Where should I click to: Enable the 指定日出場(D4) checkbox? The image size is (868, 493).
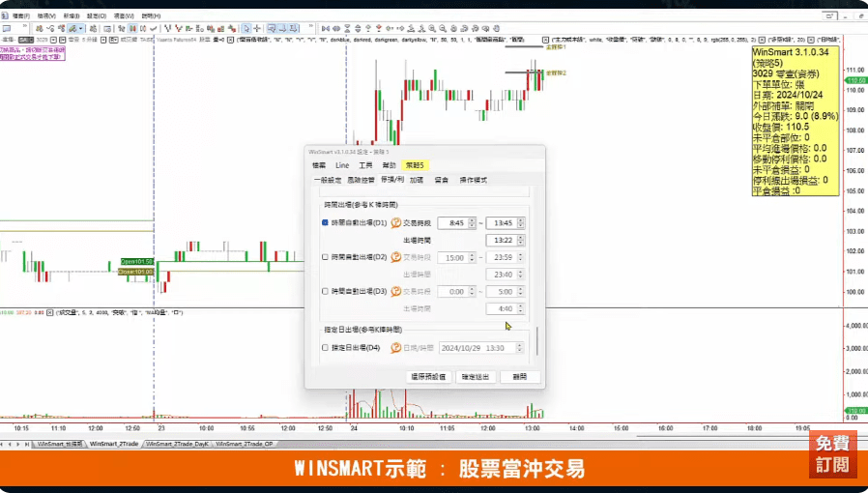pos(325,347)
